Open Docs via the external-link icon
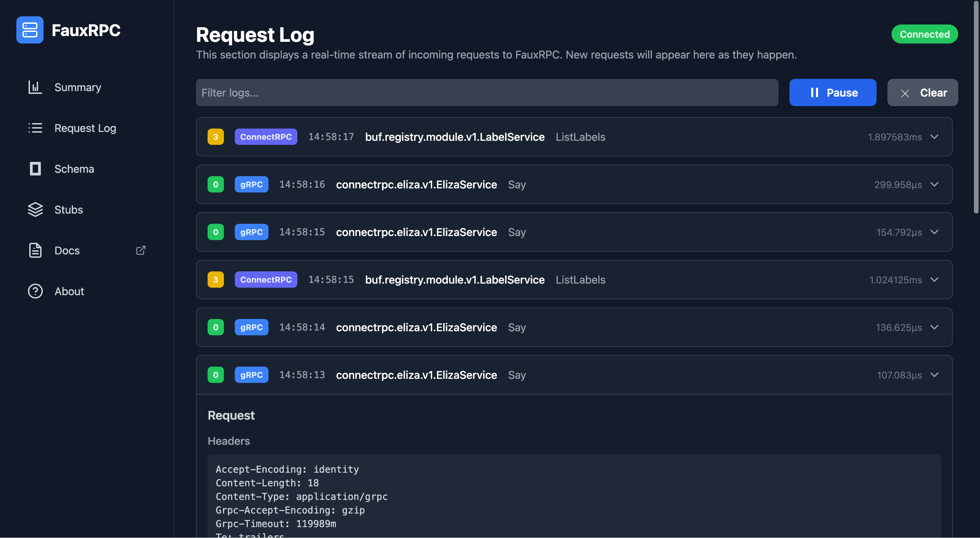This screenshot has height=538, width=980. pyautogui.click(x=141, y=250)
